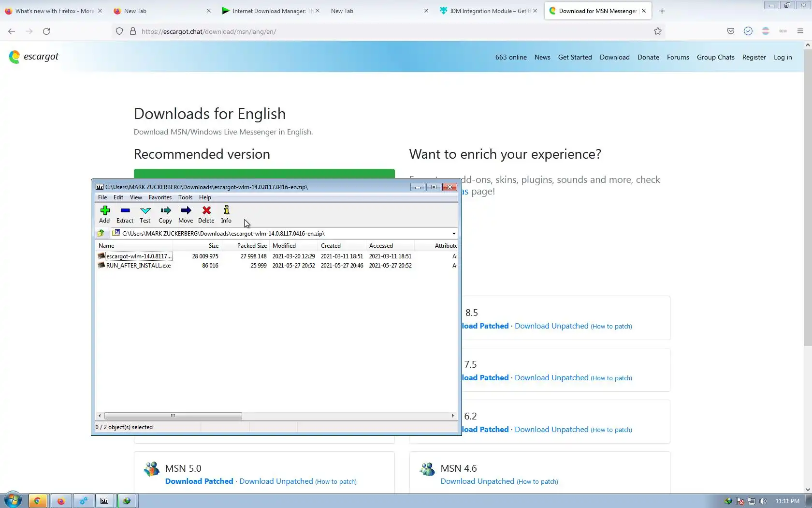
Task: Select the Copy tool in 7-Zip toolbar
Action: [x=165, y=214]
